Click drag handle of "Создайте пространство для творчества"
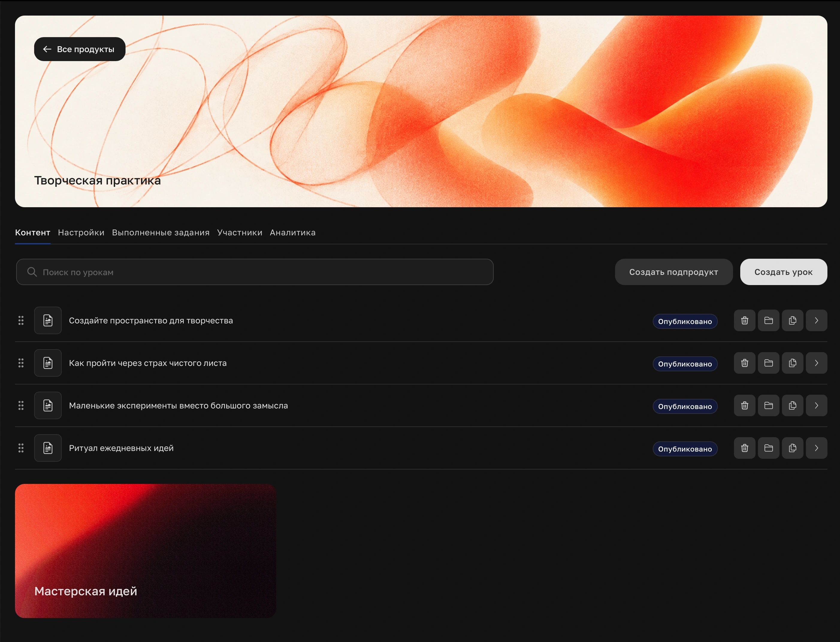The width and height of the screenshot is (840, 642). tap(21, 320)
